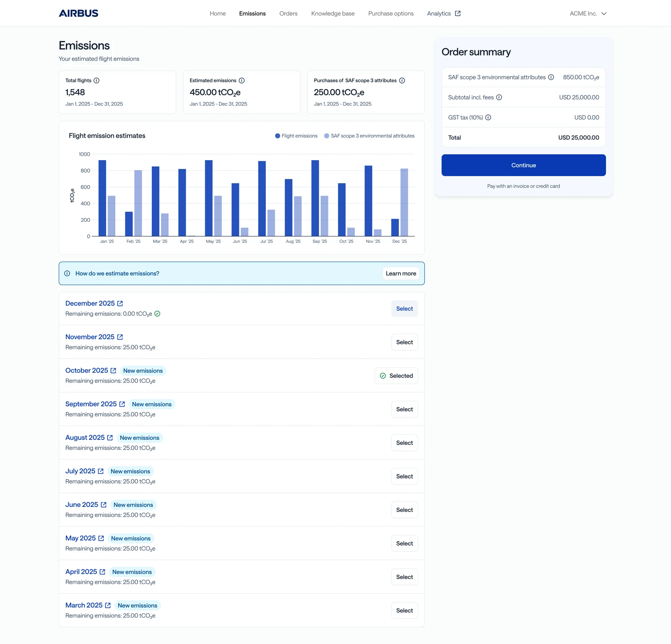This screenshot has height=644, width=671.
Task: Click info icon beside SAF scope 3 environmental attributes in Order summary
Action: pyautogui.click(x=551, y=77)
